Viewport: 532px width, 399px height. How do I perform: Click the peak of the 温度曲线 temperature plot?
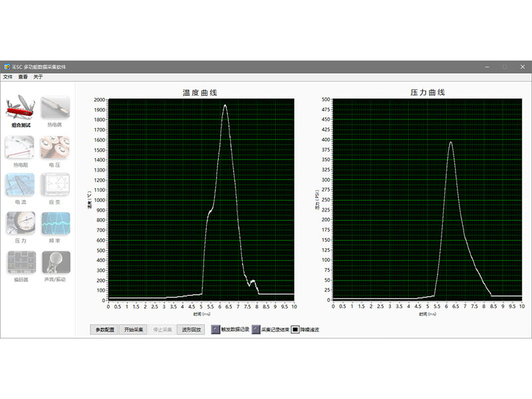point(225,105)
